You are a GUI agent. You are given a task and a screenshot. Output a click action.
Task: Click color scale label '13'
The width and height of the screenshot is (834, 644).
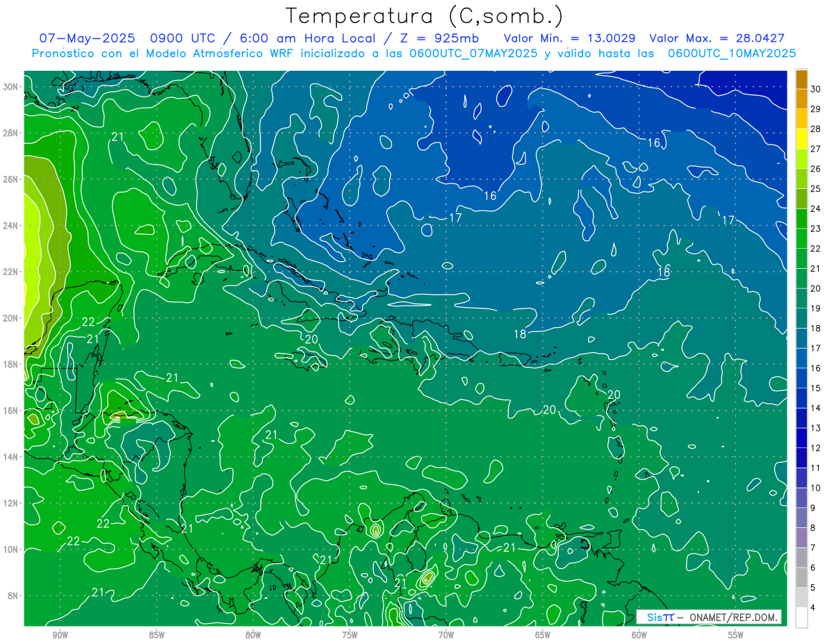pos(816,428)
